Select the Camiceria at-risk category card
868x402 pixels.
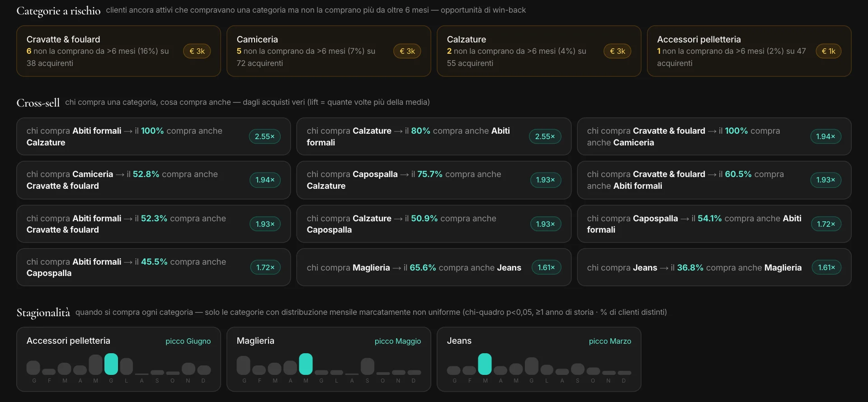point(329,51)
